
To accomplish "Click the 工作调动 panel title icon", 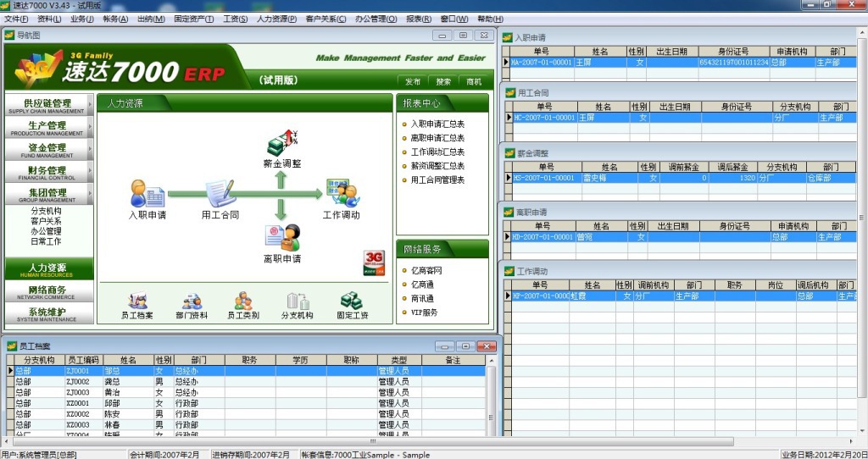I will 509,272.
